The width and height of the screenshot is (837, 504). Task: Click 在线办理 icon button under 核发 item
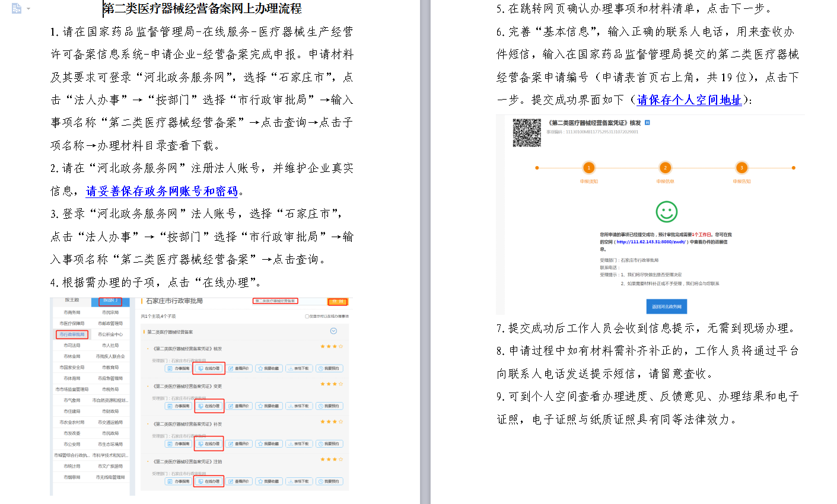(209, 368)
